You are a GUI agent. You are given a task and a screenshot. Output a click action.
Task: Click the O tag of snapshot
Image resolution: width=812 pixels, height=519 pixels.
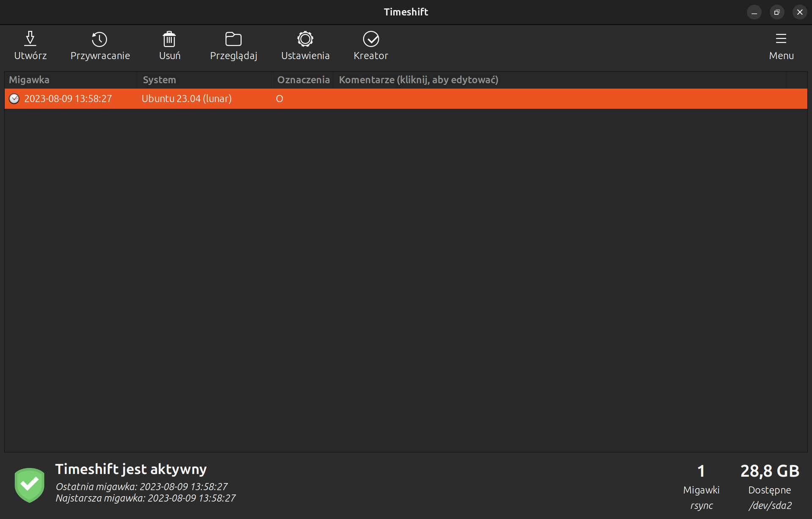pyautogui.click(x=279, y=99)
